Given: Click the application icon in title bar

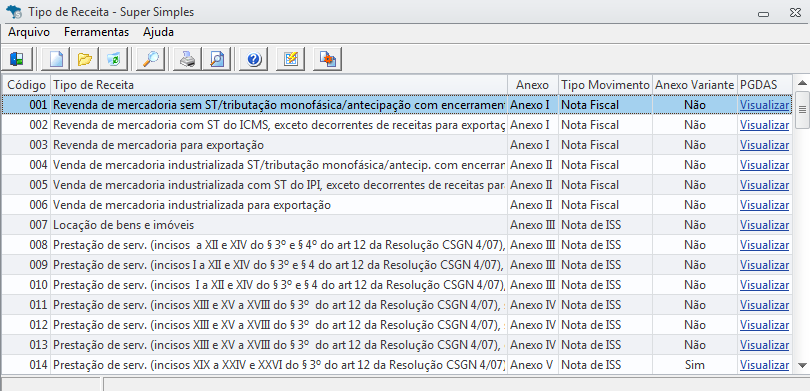Looking at the screenshot, I should (x=14, y=11).
